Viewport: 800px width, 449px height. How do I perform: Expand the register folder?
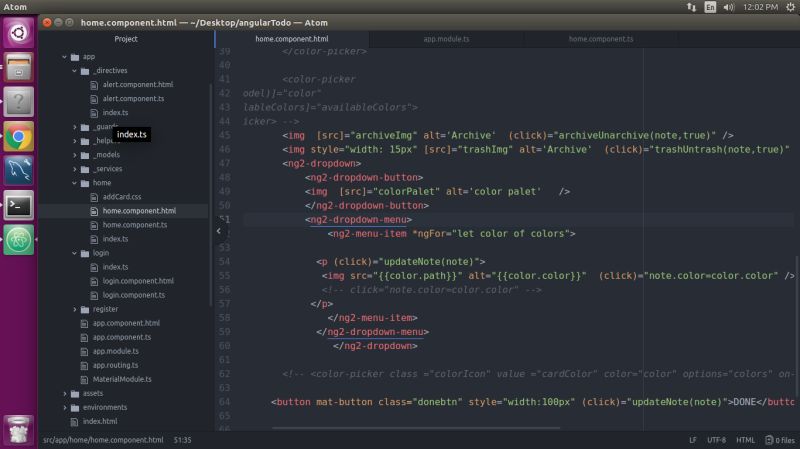tap(74, 309)
